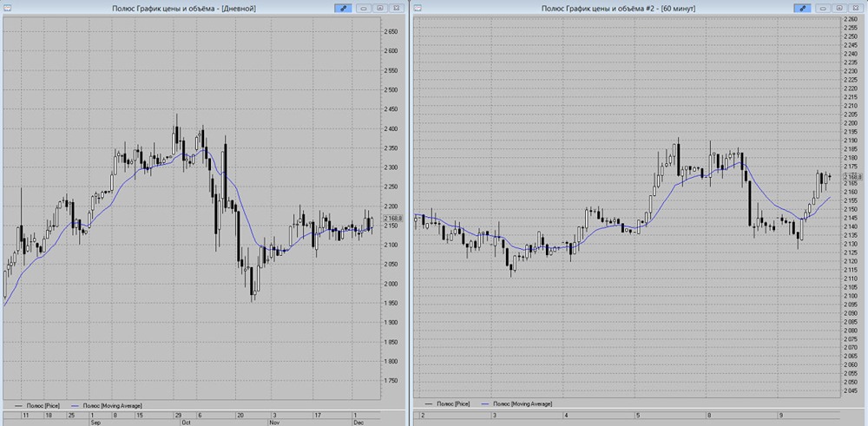Click the 2 260 price label on the 60-minute axis

851,19
